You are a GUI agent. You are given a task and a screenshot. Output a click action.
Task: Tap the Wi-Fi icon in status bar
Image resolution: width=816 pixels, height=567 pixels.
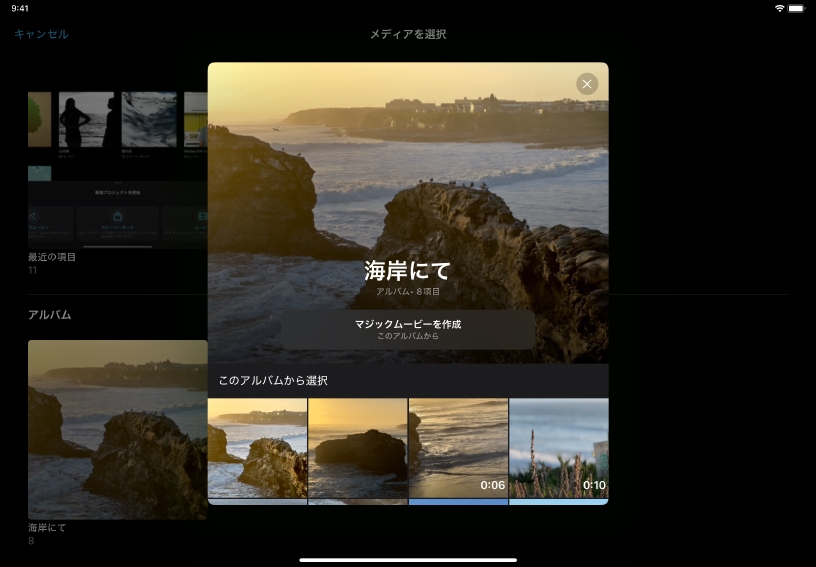780,8
